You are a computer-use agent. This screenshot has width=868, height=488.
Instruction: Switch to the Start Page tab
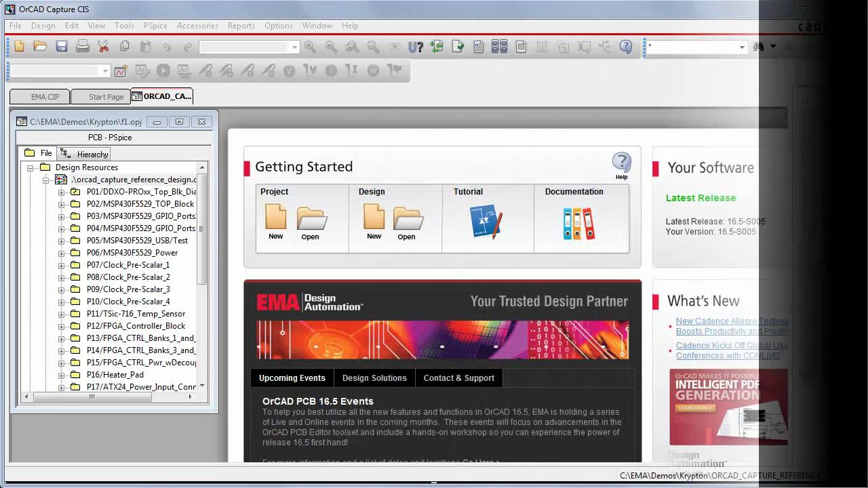(101, 96)
